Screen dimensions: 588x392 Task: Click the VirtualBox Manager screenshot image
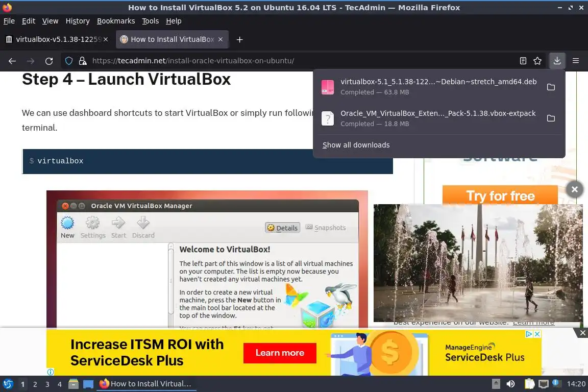(207, 259)
